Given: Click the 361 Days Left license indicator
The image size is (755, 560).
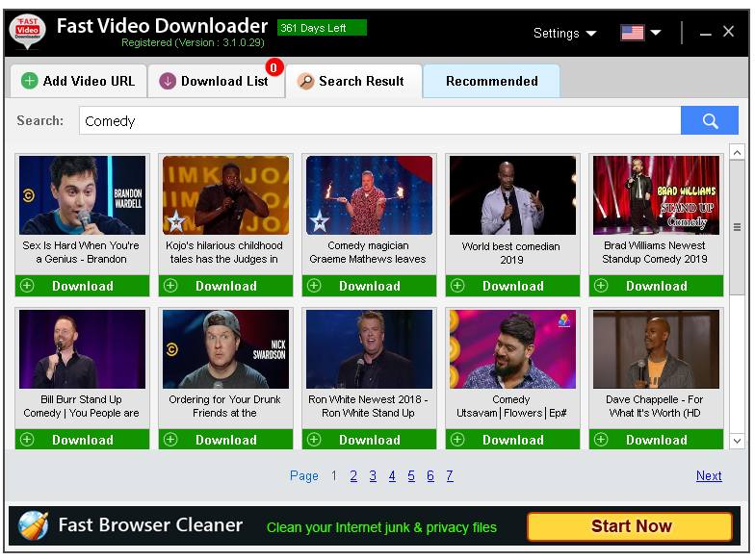Looking at the screenshot, I should tap(322, 28).
